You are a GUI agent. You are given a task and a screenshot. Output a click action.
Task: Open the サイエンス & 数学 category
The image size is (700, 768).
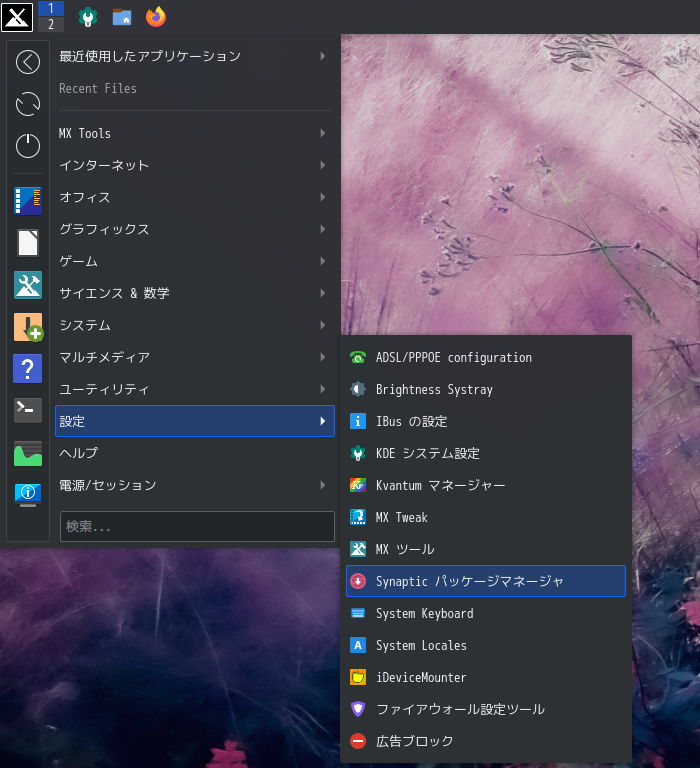(x=195, y=293)
